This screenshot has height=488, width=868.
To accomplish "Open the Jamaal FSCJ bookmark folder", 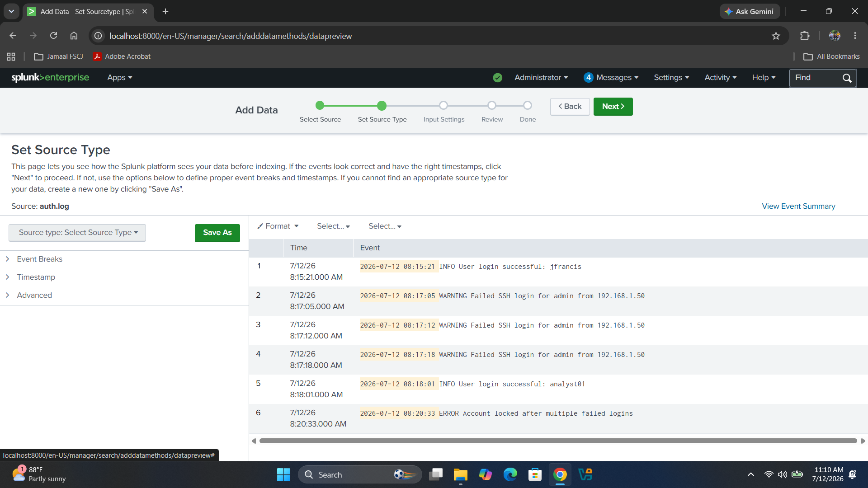I will point(59,56).
